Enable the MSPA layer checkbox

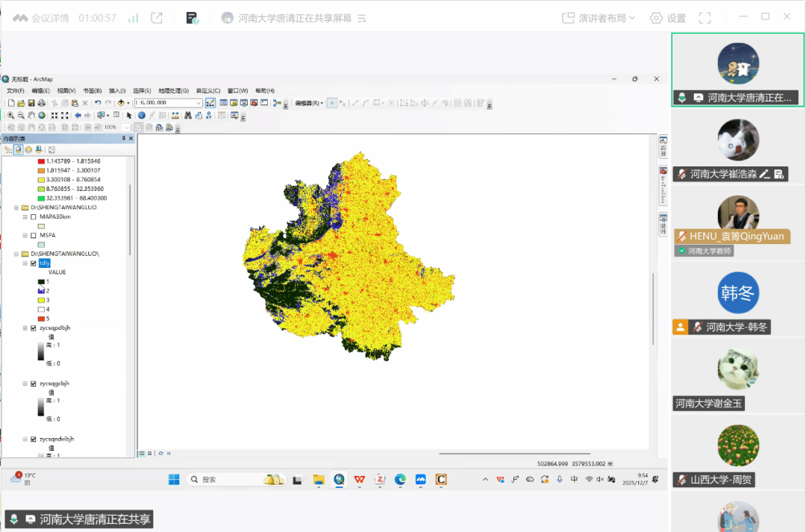pos(33,235)
